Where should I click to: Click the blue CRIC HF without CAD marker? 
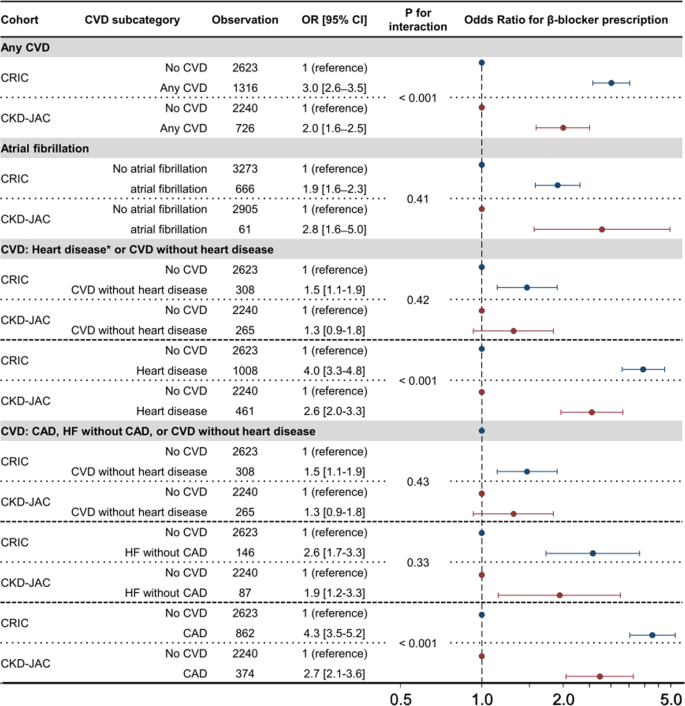pyautogui.click(x=593, y=553)
